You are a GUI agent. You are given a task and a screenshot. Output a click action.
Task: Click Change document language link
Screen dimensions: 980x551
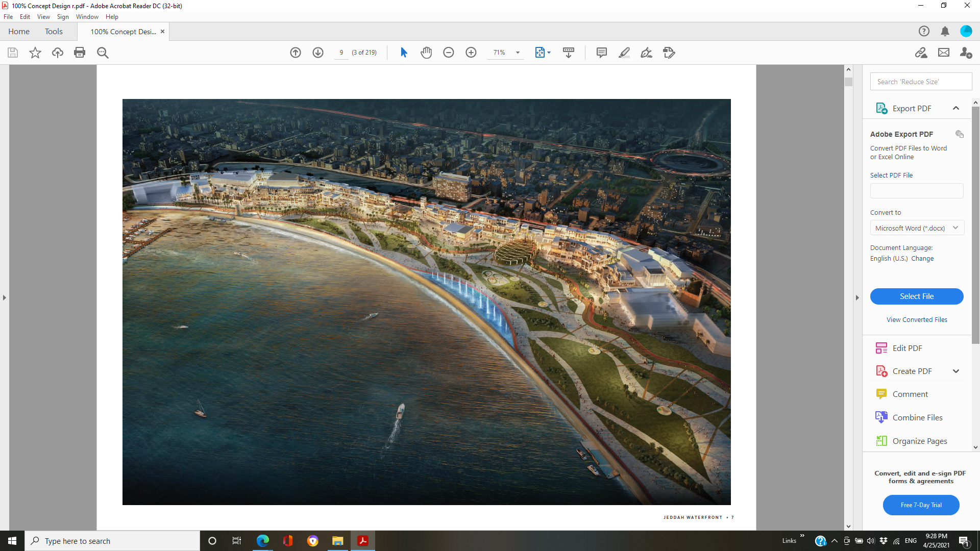tap(922, 259)
